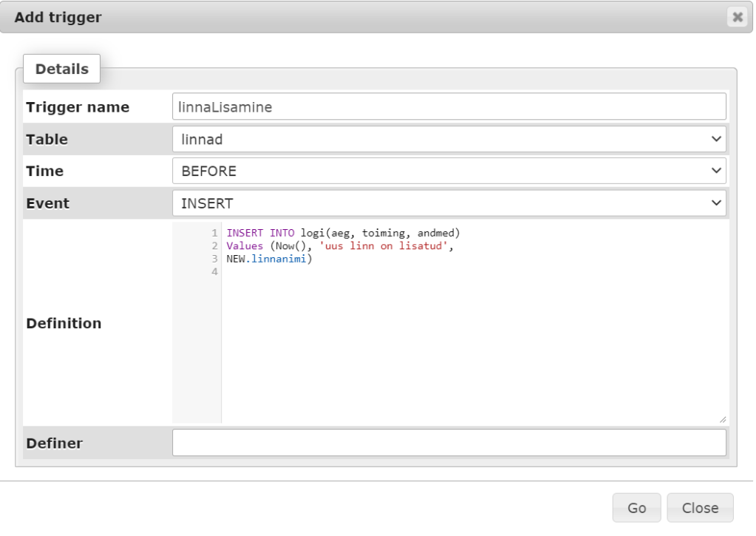756x536 pixels.
Task: Select the Details tab
Action: pyautogui.click(x=63, y=69)
